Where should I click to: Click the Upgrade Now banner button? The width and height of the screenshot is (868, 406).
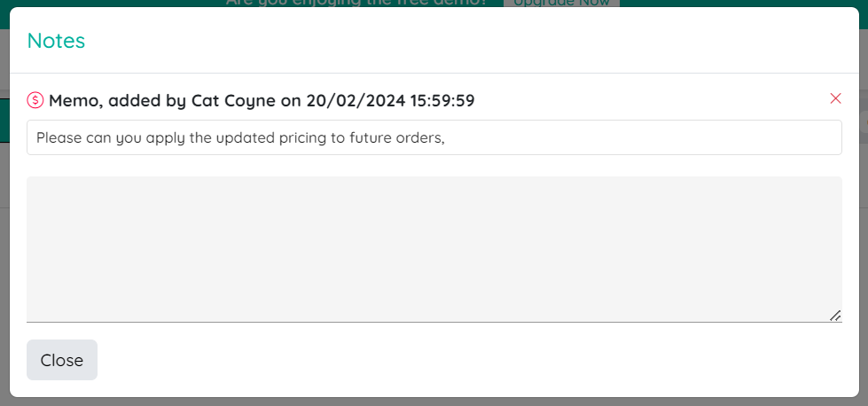pos(561,3)
